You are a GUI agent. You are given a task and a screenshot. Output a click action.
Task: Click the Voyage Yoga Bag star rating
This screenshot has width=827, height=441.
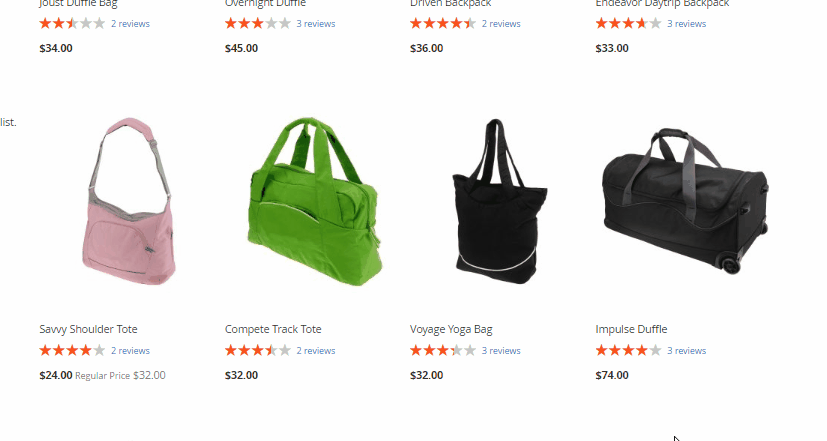(x=443, y=350)
